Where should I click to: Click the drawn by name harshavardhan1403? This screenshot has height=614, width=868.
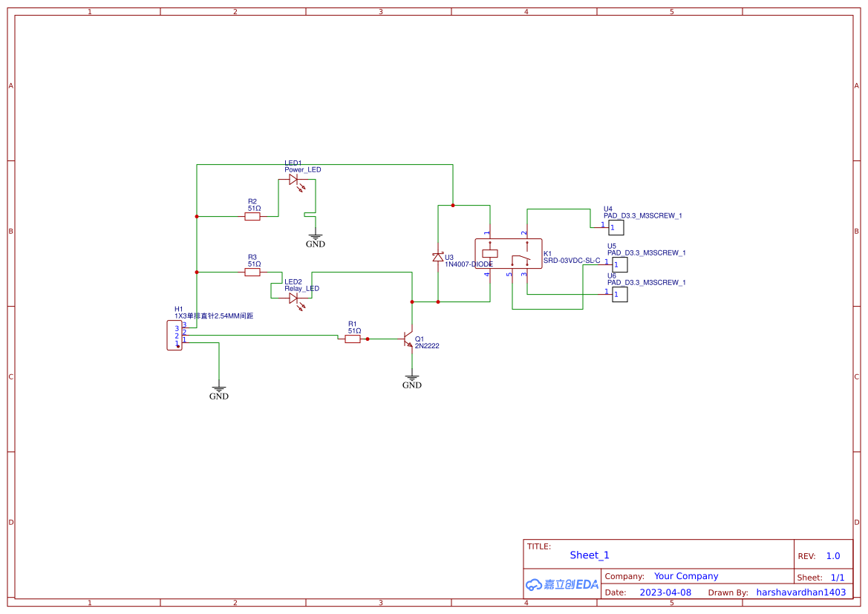click(x=801, y=592)
